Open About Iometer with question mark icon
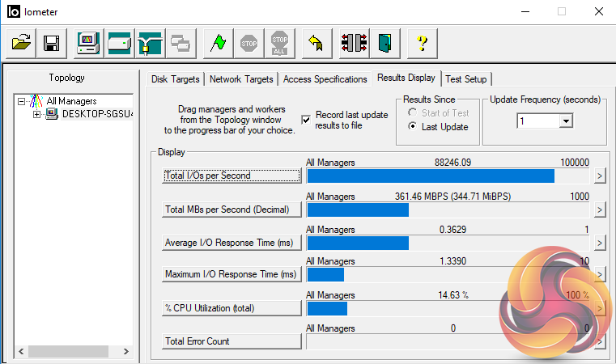The image size is (616, 364). tap(422, 43)
